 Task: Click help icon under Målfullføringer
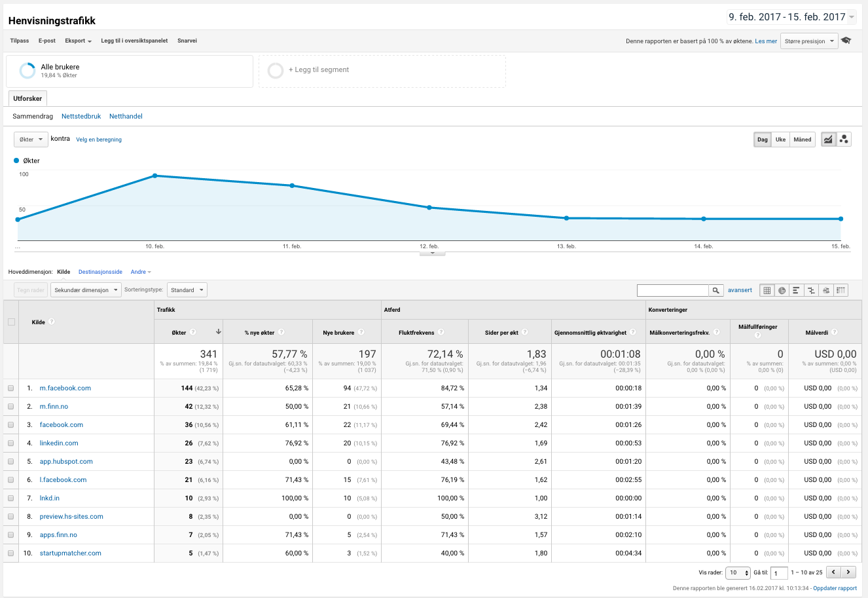tap(758, 335)
